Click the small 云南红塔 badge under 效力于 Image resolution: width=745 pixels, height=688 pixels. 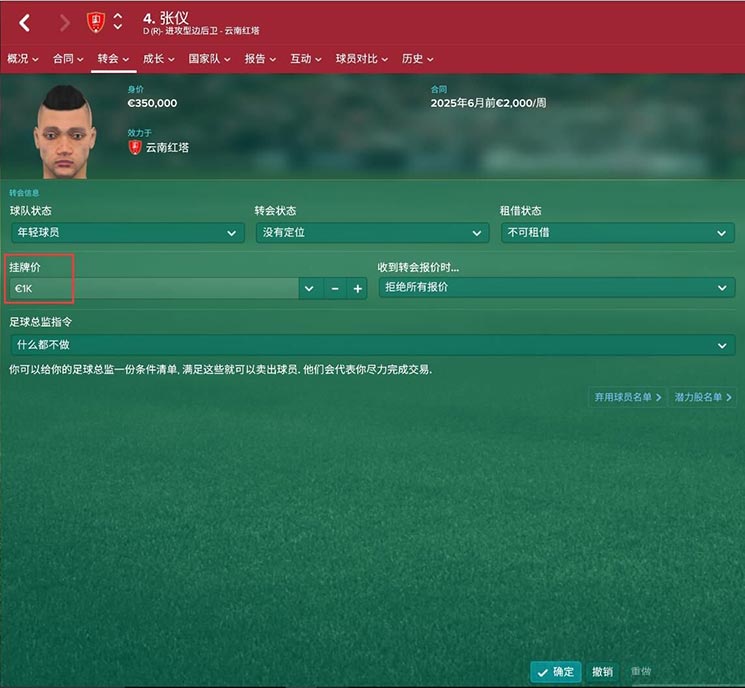[135, 147]
